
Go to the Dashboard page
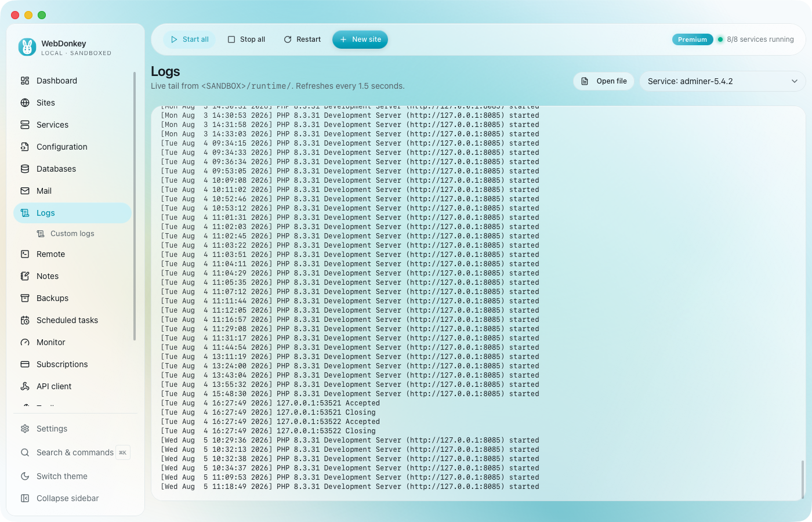pos(73,81)
